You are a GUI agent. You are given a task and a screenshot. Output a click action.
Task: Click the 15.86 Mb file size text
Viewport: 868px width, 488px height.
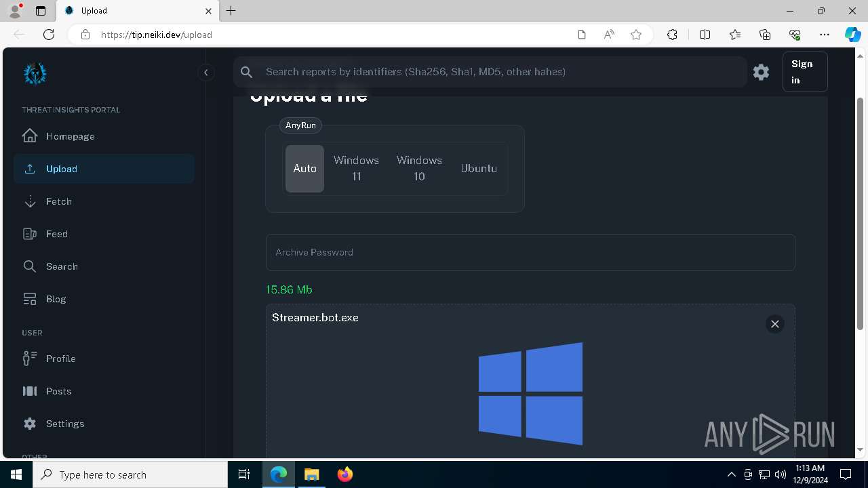[x=289, y=289]
